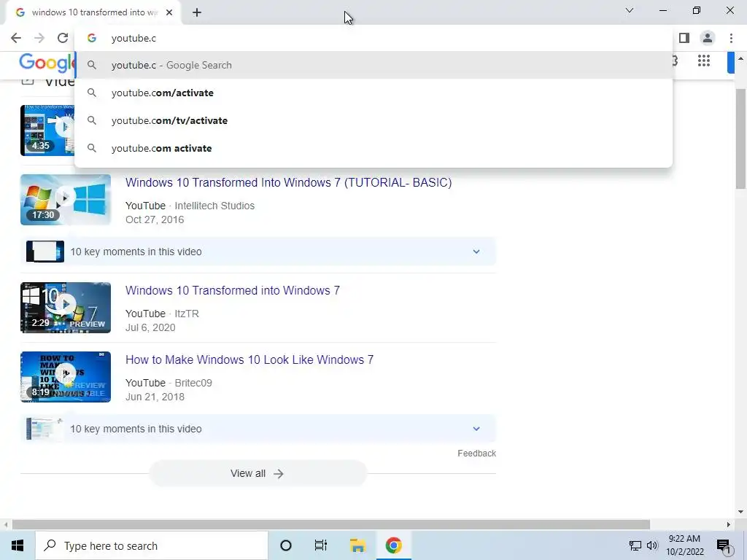
Task: Click 'Intellitech Studios' channel text
Action: [x=214, y=206]
